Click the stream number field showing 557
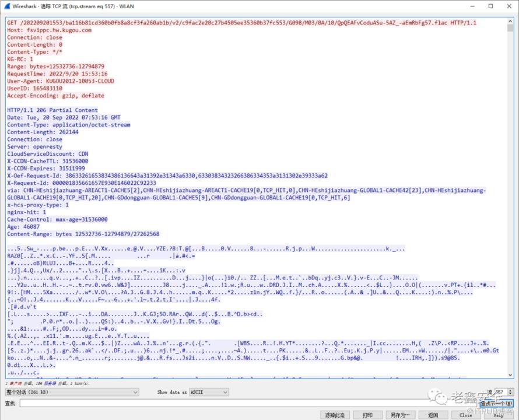 click(x=501, y=392)
